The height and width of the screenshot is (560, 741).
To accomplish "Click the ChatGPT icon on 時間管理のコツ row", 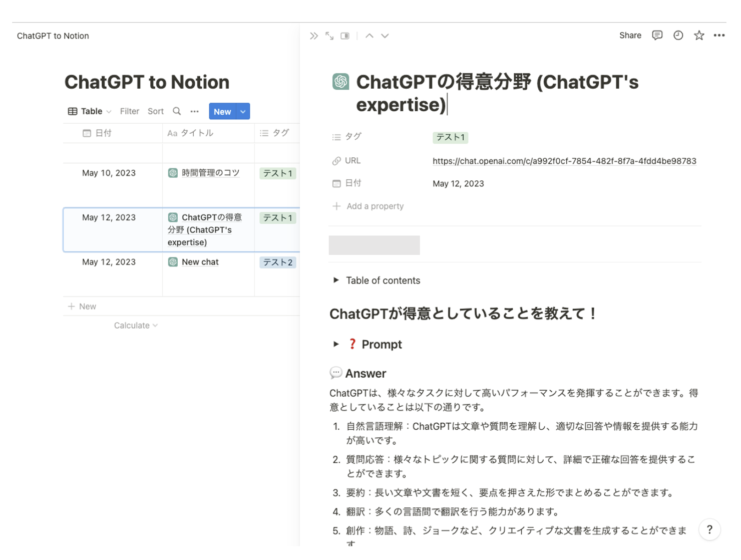I will [173, 173].
